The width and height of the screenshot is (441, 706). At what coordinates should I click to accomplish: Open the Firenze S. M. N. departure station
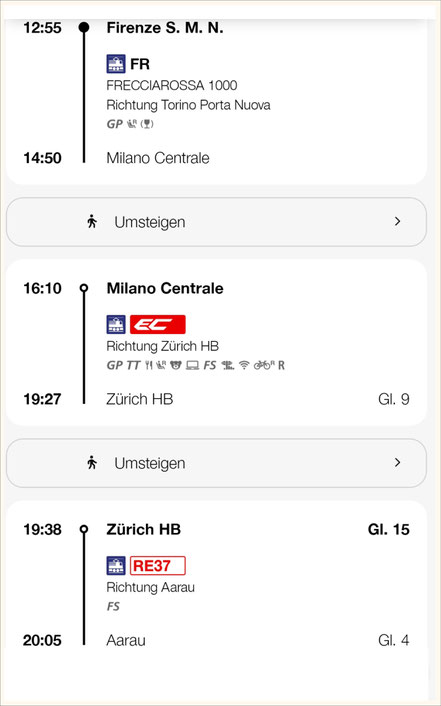coord(165,27)
